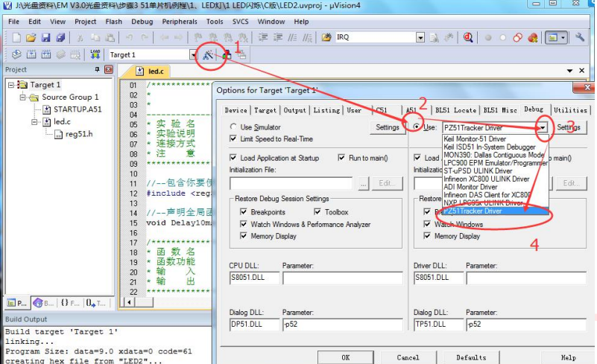Click the Disable All Breakpoints icon
This screenshot has height=364, width=597.
[518, 37]
